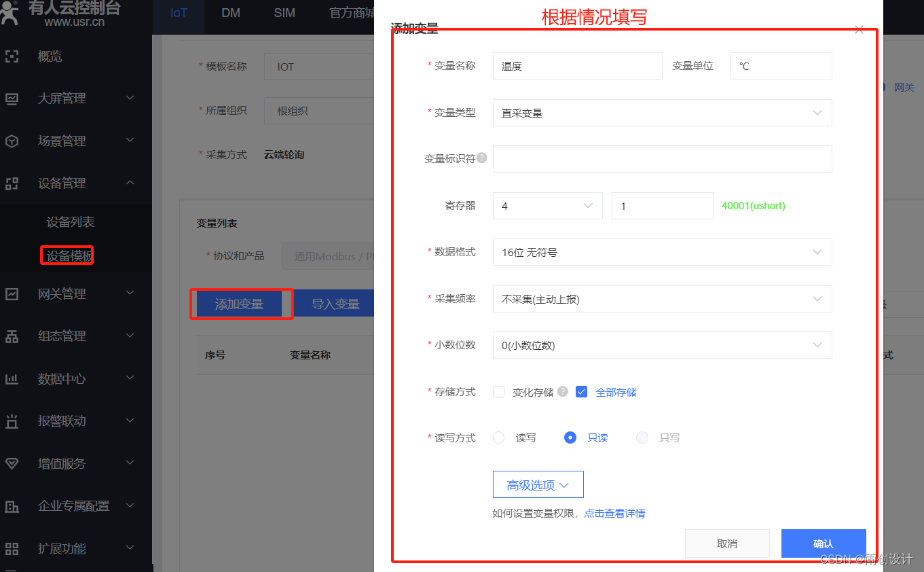Close the 添加变量 dialog with X
924x572 pixels.
tap(859, 30)
